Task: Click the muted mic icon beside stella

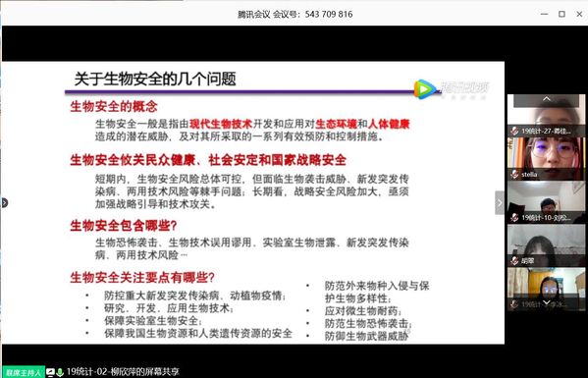Action: click(x=515, y=175)
